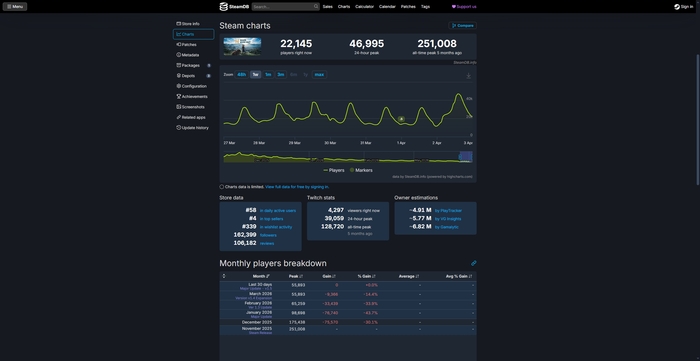Image resolution: width=700 pixels, height=361 pixels.
Task: Click the peak value 175,438
Action: pyautogui.click(x=297, y=322)
